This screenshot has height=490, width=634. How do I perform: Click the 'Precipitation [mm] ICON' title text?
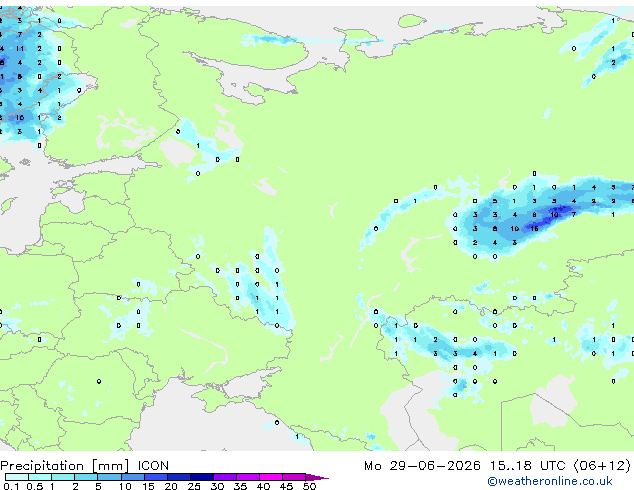pos(85,466)
